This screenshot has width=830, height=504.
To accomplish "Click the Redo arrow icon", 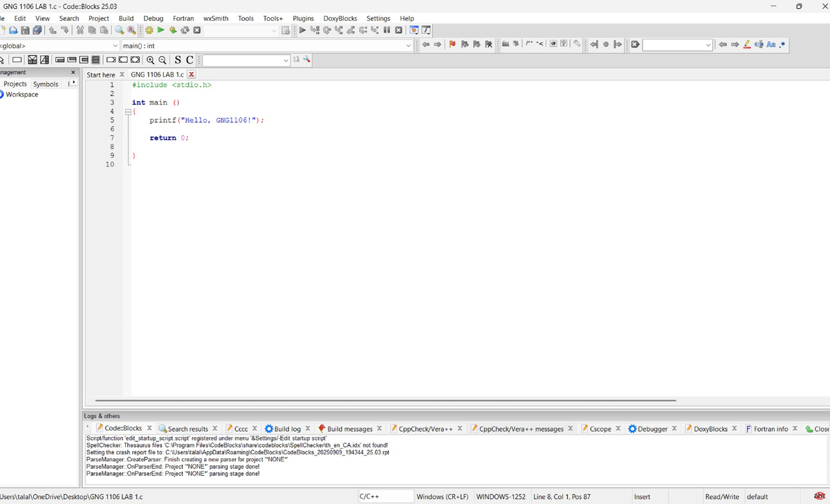I will pos(64,30).
